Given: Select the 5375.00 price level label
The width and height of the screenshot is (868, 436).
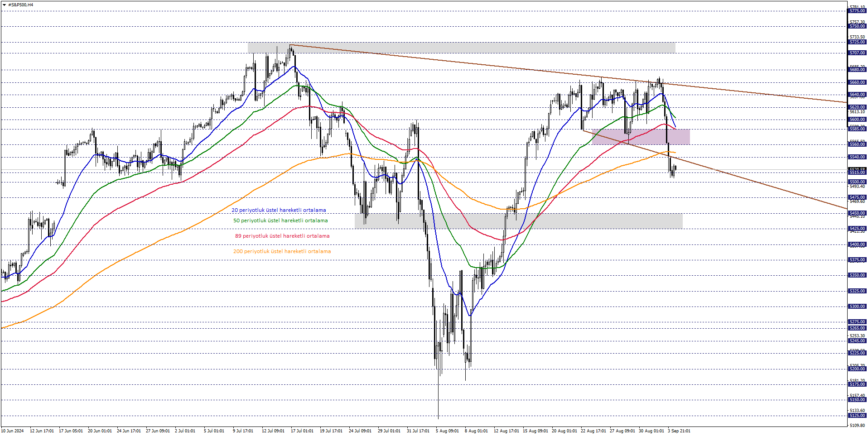Looking at the screenshot, I should coord(857,260).
